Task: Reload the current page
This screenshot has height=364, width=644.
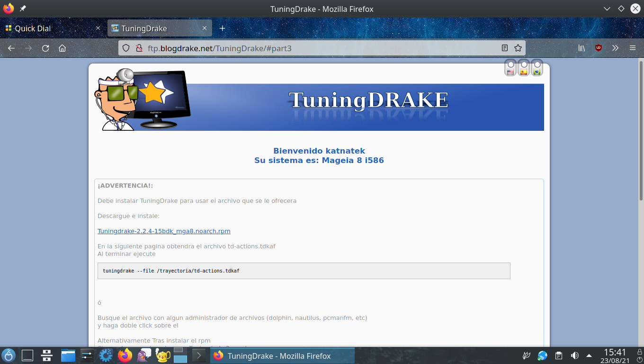Action: (45, 48)
